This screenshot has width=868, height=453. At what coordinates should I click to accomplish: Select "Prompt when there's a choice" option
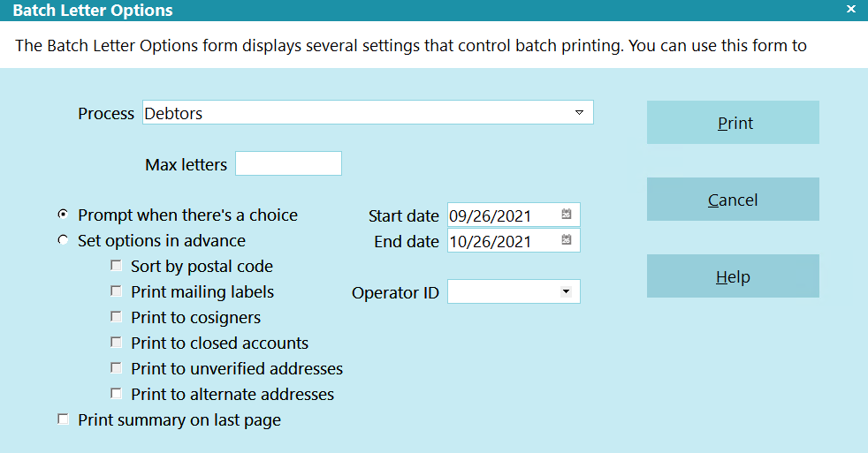63,214
